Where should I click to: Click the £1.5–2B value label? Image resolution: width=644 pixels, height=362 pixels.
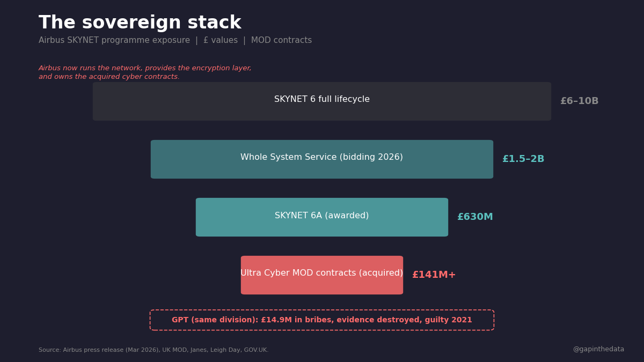click(x=523, y=159)
